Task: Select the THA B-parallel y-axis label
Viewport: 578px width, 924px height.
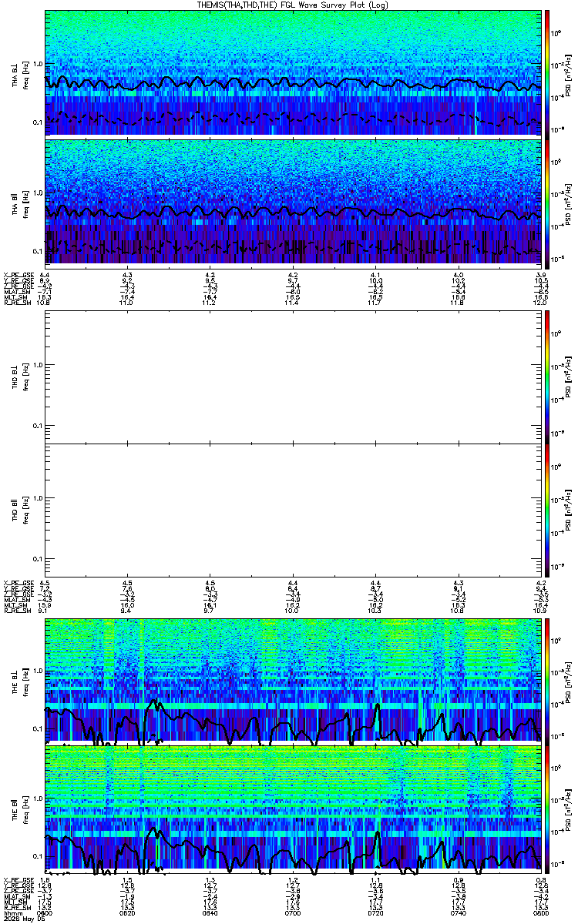Action: click(15, 203)
